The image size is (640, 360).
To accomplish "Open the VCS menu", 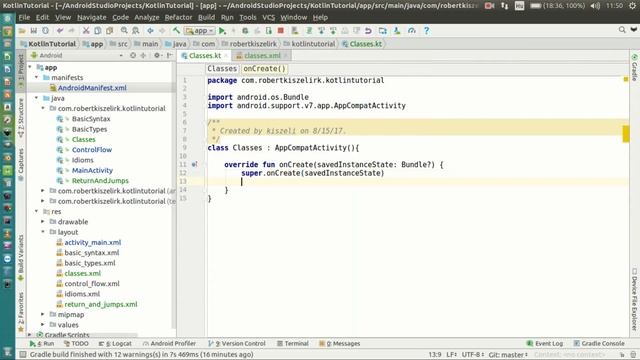I will tap(268, 18).
